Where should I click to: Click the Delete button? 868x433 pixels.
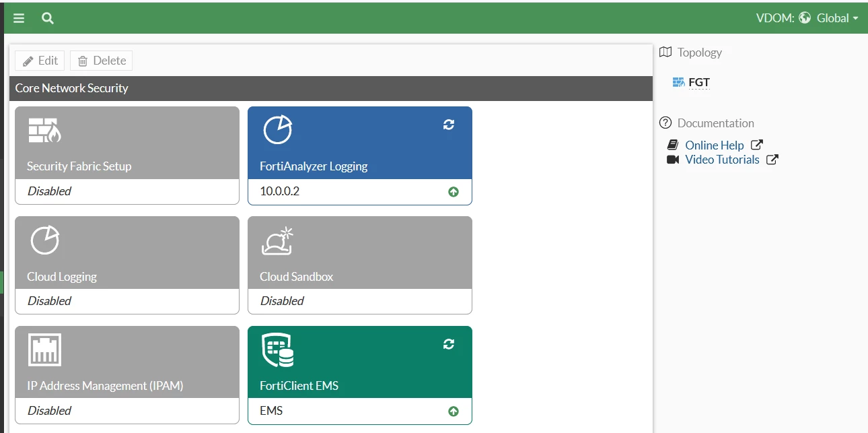point(102,61)
